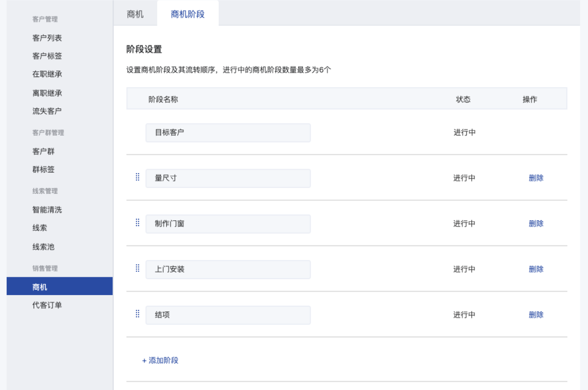Delete the 制作门窗 stage
The width and height of the screenshot is (588, 390).
point(536,224)
